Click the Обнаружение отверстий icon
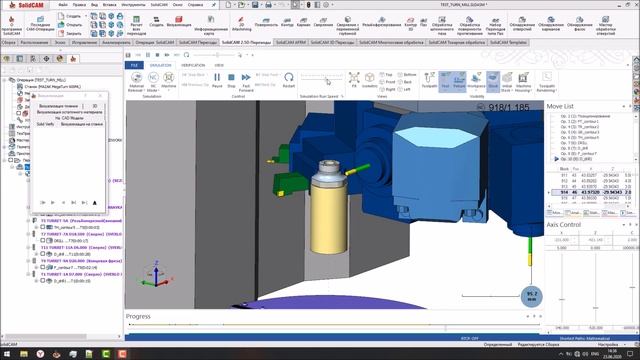This screenshot has width=640, height=360. tap(522, 24)
